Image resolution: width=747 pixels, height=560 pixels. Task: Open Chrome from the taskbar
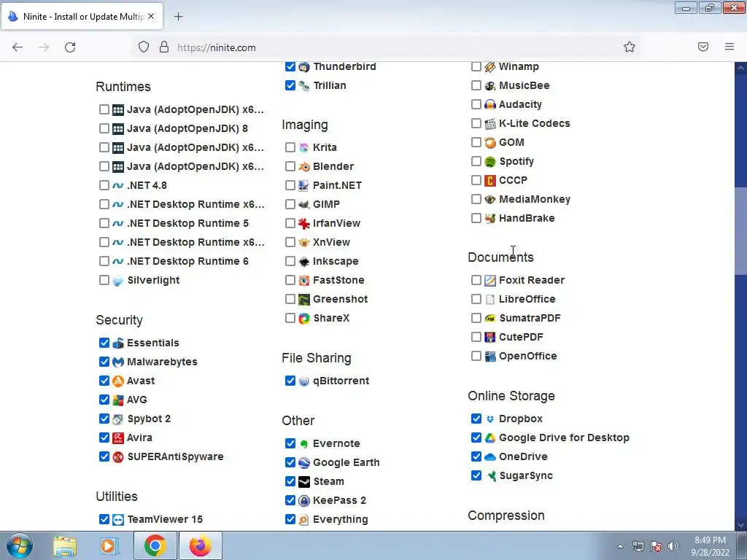tap(155, 545)
